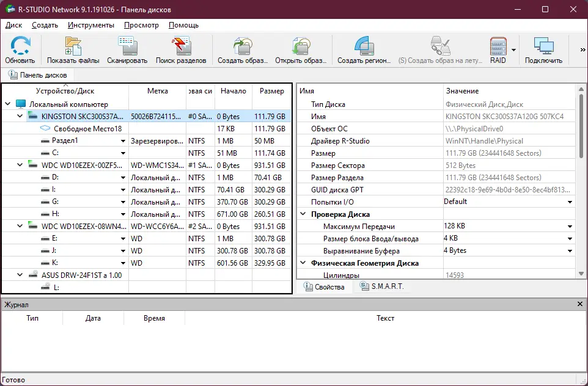
Task: Collapse WDC WD10EZEX-00ZF5 disk node
Action: [20, 165]
